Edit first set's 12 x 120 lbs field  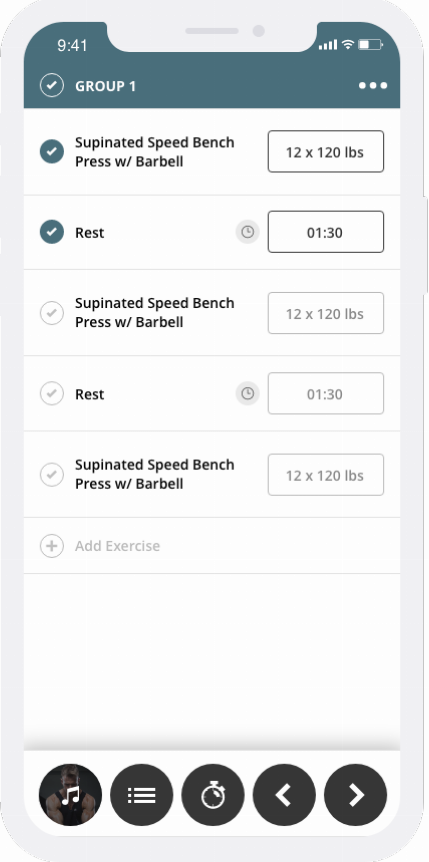click(x=326, y=152)
